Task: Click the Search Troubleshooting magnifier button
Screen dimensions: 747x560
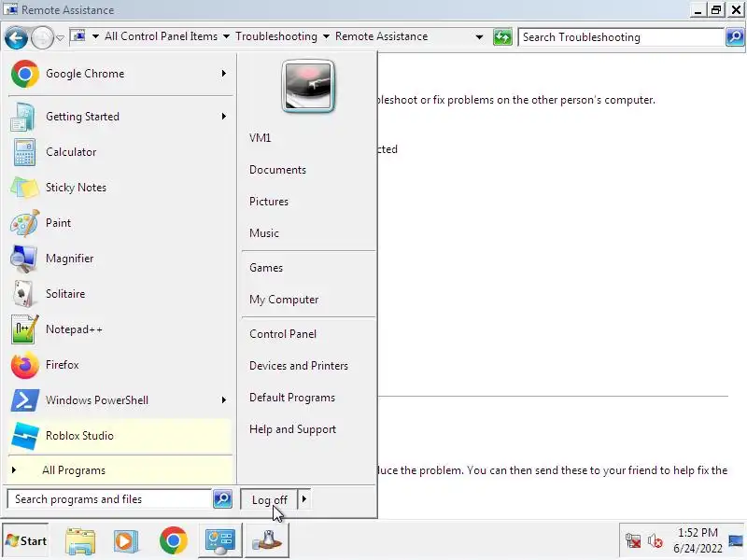Action: [x=735, y=36]
